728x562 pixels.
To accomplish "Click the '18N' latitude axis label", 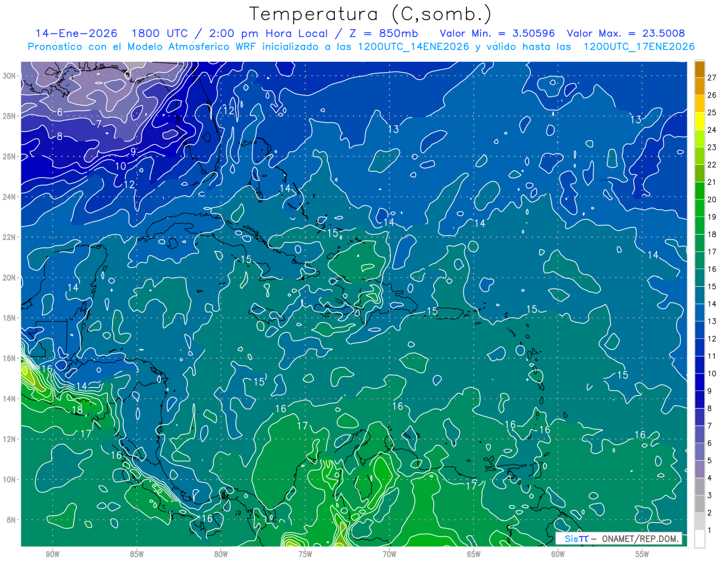I will (x=9, y=318).
